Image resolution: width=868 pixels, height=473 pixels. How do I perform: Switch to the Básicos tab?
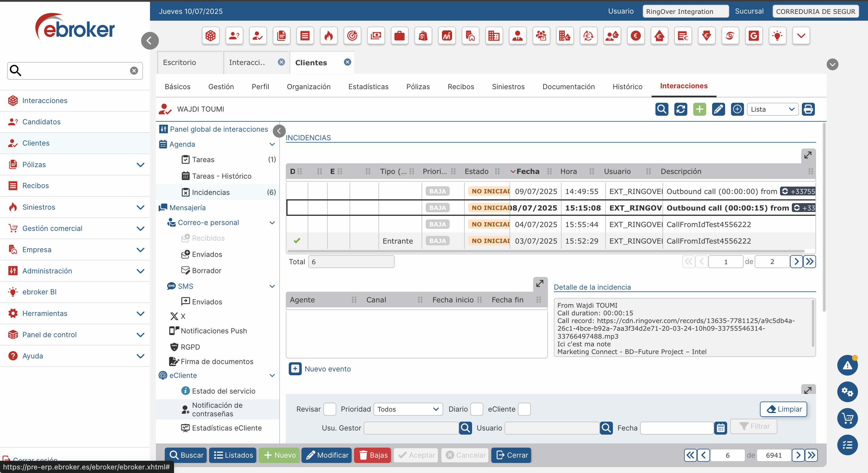(177, 87)
